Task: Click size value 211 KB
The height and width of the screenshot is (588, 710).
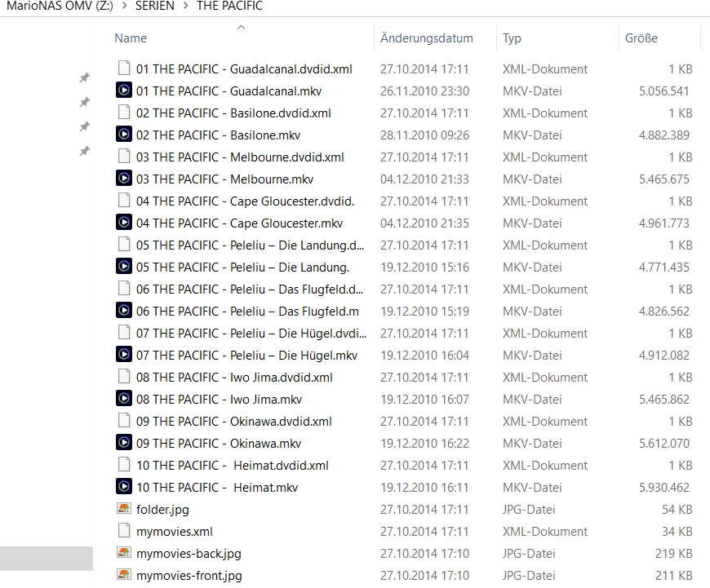Action: point(674,575)
